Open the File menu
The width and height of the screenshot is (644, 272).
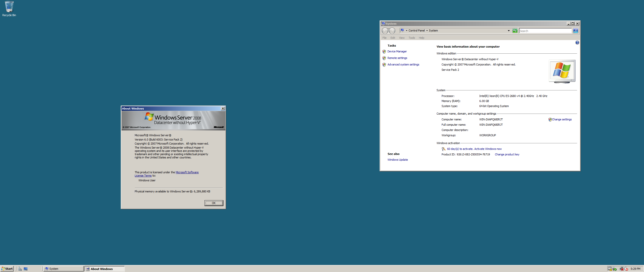(x=384, y=38)
